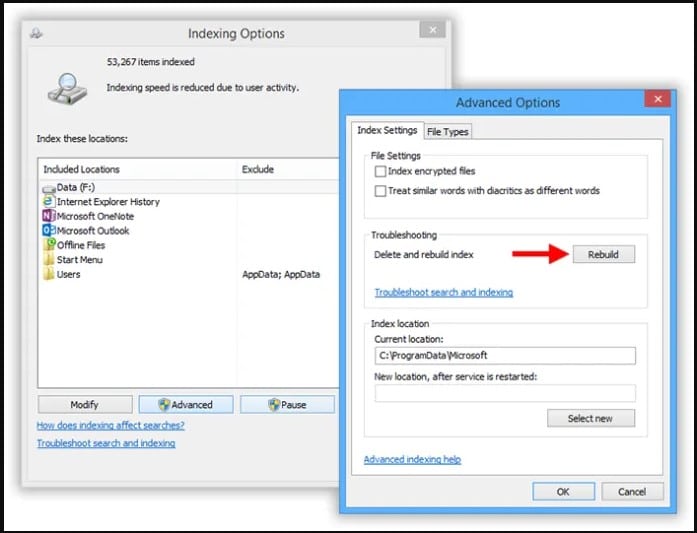Click the Offline Files folder icon
Image resolution: width=697 pixels, height=533 pixels.
click(x=49, y=244)
